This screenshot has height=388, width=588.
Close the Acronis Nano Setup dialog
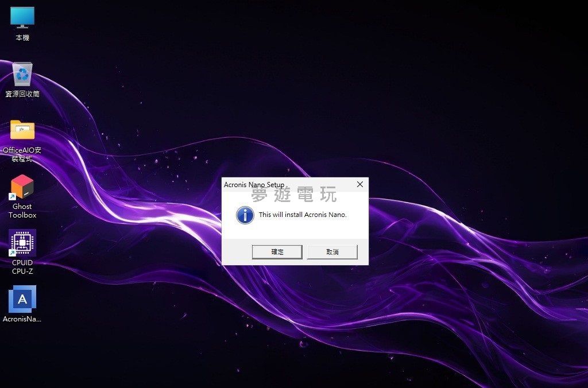tap(360, 184)
